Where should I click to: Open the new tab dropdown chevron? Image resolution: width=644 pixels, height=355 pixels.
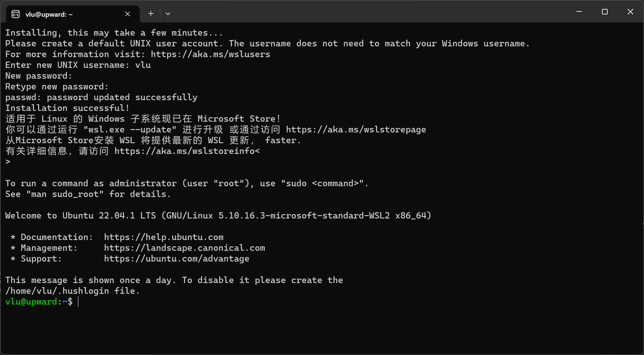coord(168,14)
